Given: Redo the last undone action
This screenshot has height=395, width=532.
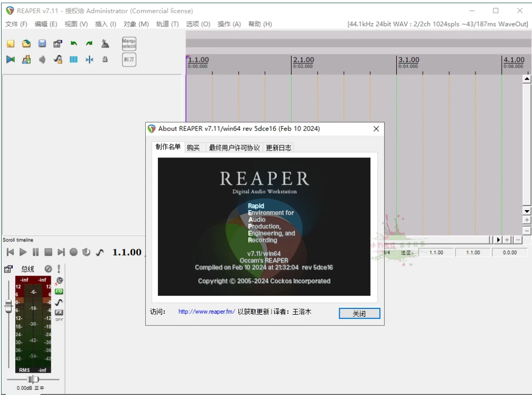Looking at the screenshot, I should [x=89, y=44].
